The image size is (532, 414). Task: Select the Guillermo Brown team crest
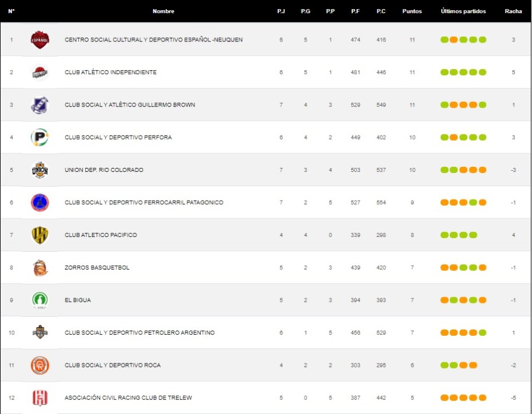[x=40, y=105]
